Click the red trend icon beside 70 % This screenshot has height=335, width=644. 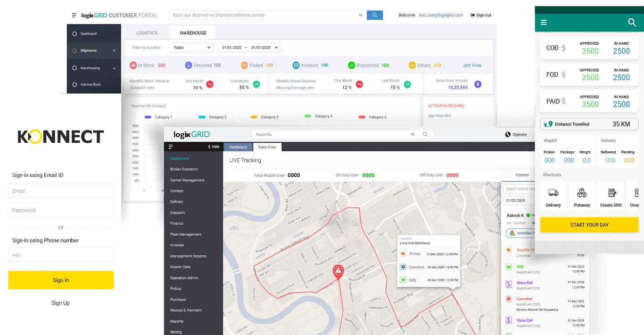coord(210,84)
